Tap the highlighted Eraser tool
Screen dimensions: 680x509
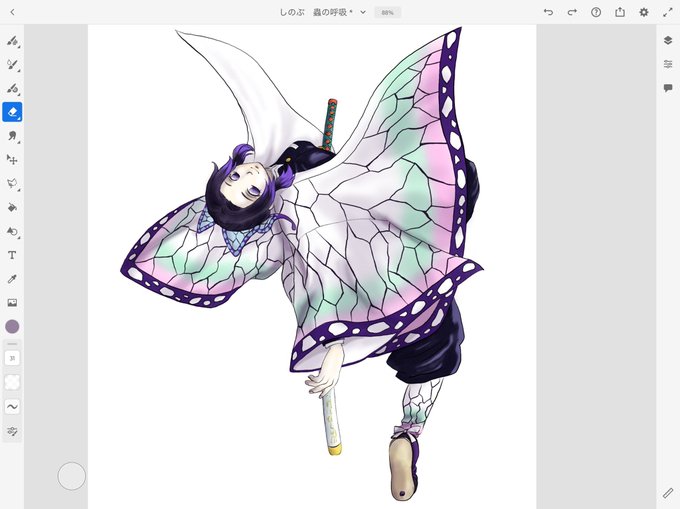pyautogui.click(x=12, y=112)
